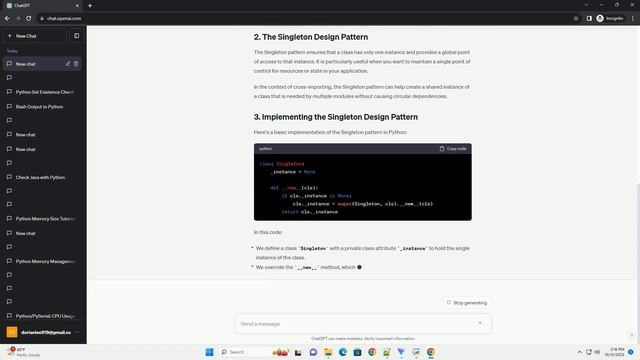The image size is (640, 360).
Task: Close the ChatGPT tab
Action: (77, 6)
